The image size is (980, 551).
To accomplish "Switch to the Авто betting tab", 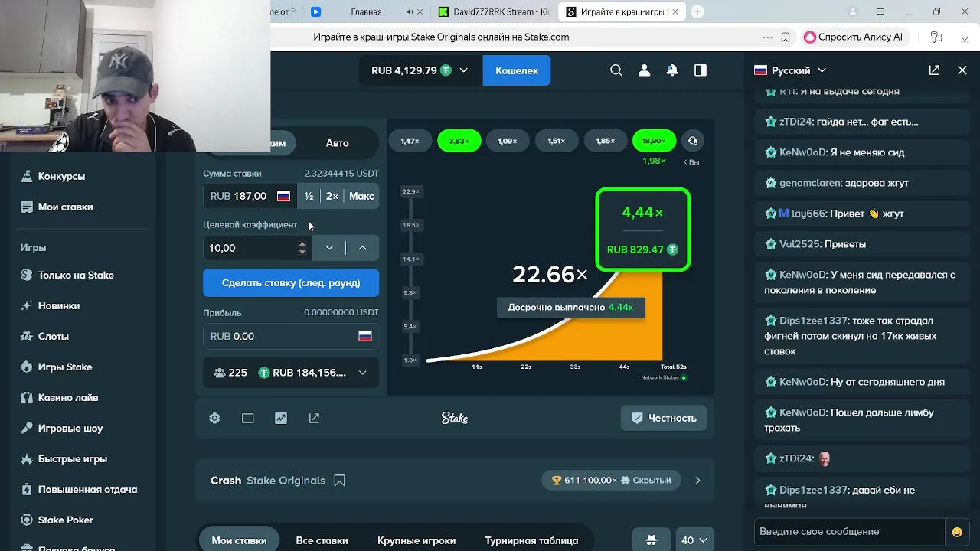I will [337, 143].
